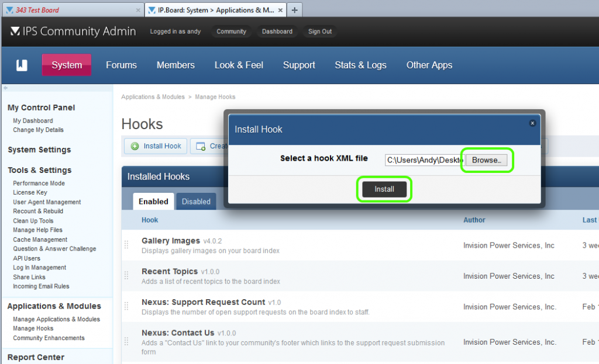Open Incoming Email Rules link
The height and width of the screenshot is (364, 599).
click(x=41, y=286)
